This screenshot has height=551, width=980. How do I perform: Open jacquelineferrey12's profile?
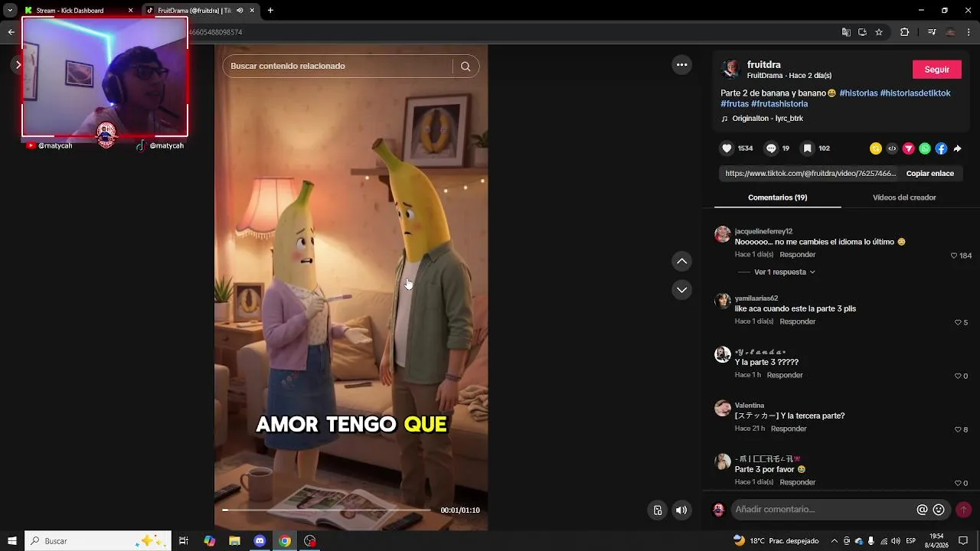(763, 231)
